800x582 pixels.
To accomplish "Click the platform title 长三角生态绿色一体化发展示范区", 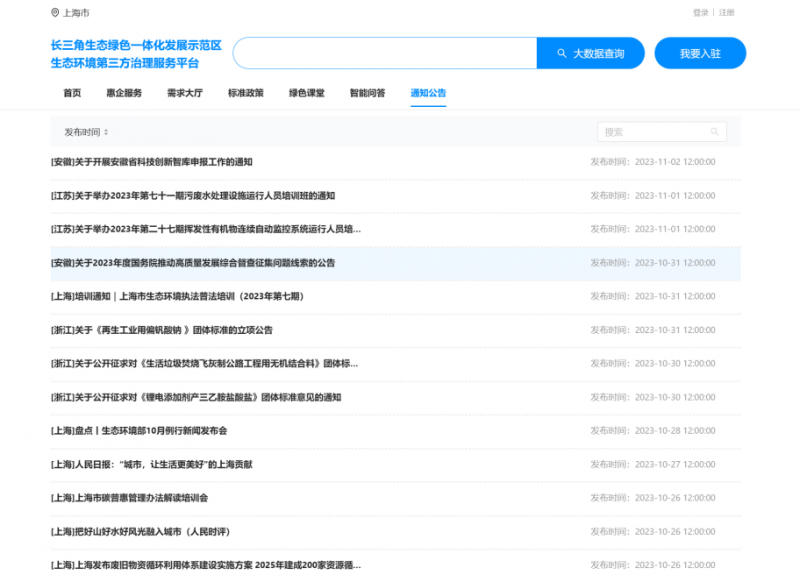I will pos(136,46).
